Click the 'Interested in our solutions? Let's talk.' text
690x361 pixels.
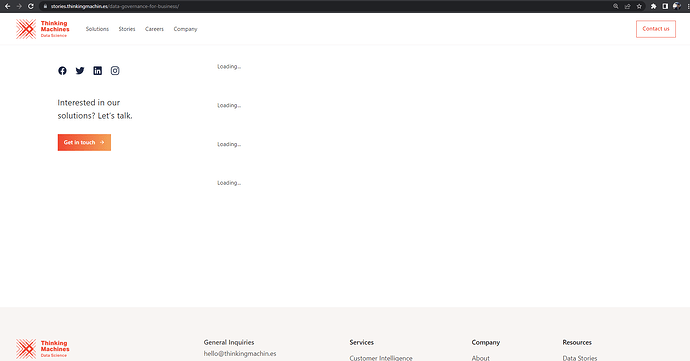click(95, 109)
